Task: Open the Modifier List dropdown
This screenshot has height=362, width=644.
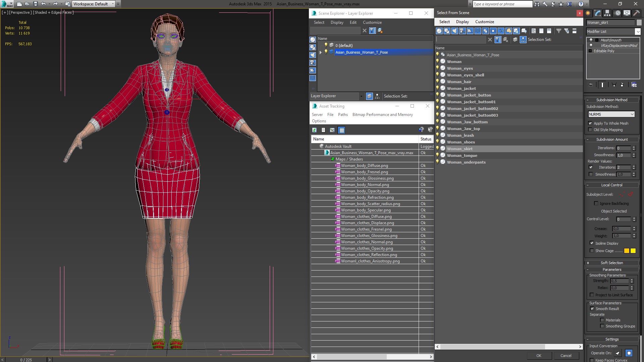Action: point(638,32)
